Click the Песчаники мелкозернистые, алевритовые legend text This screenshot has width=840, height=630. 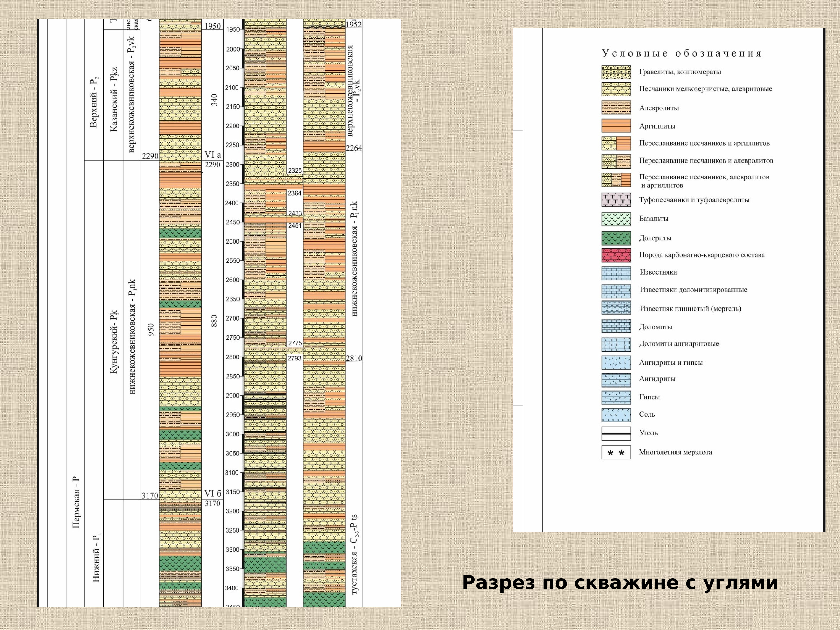(x=706, y=89)
